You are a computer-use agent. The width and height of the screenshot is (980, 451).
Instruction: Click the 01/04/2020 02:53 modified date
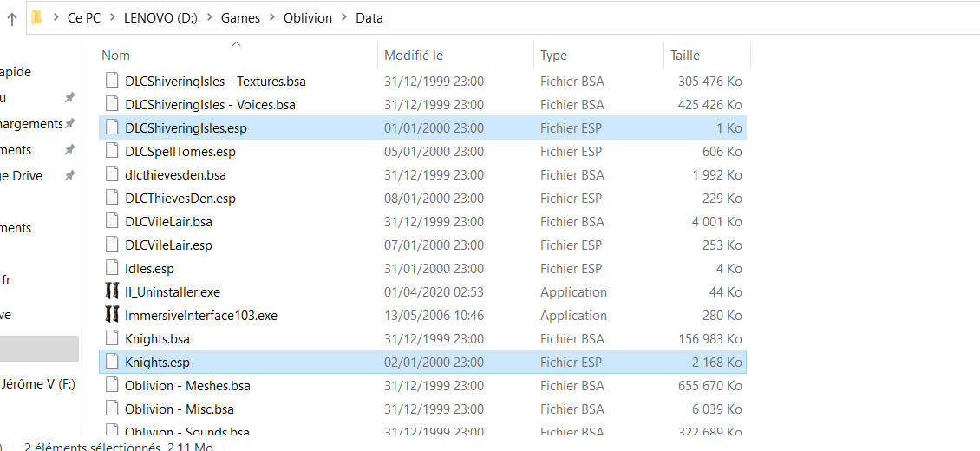coord(434,291)
